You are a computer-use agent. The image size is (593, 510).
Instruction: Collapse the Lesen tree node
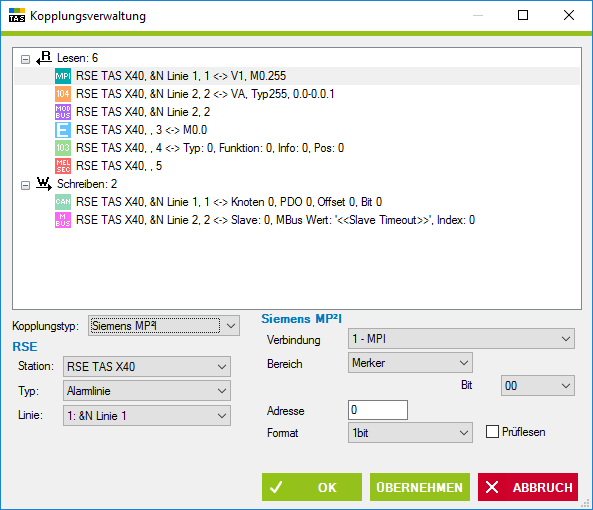25,59
